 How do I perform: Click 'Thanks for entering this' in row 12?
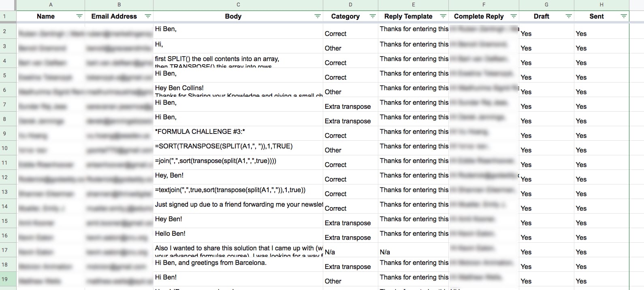tap(413, 177)
